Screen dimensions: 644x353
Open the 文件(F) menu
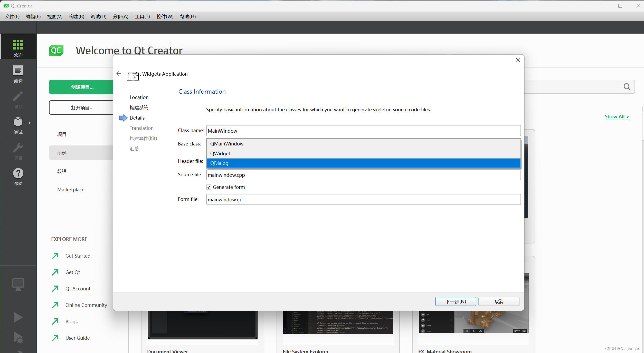coord(12,16)
